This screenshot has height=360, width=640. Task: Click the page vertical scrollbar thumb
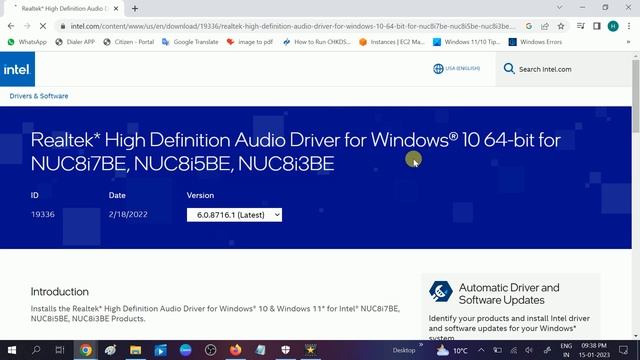pyautogui.click(x=636, y=96)
